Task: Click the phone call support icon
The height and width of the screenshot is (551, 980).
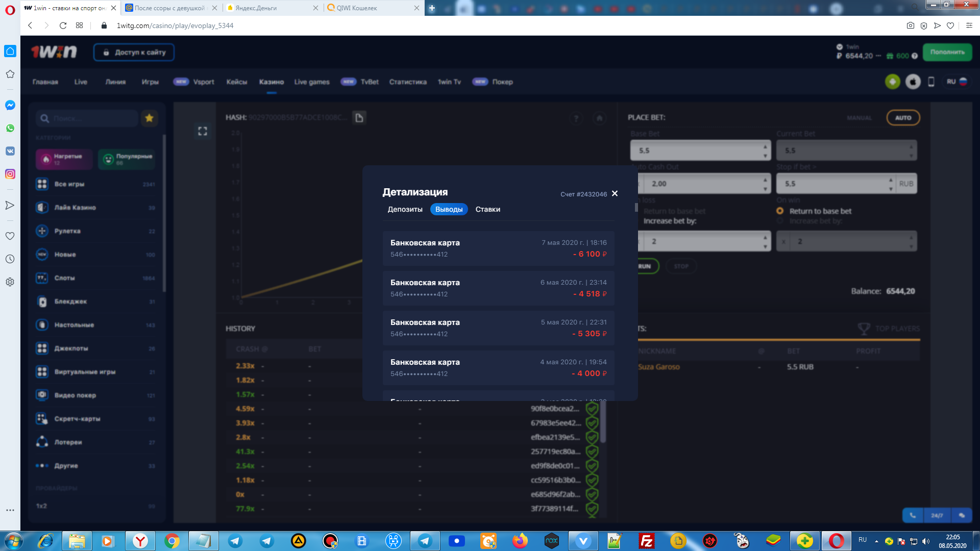Action: pyautogui.click(x=913, y=515)
